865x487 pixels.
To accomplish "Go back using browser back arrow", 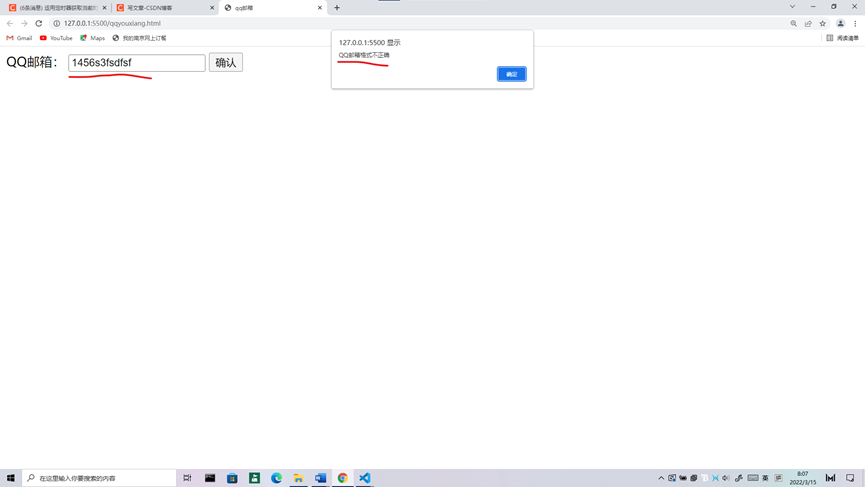I will coord(10,23).
